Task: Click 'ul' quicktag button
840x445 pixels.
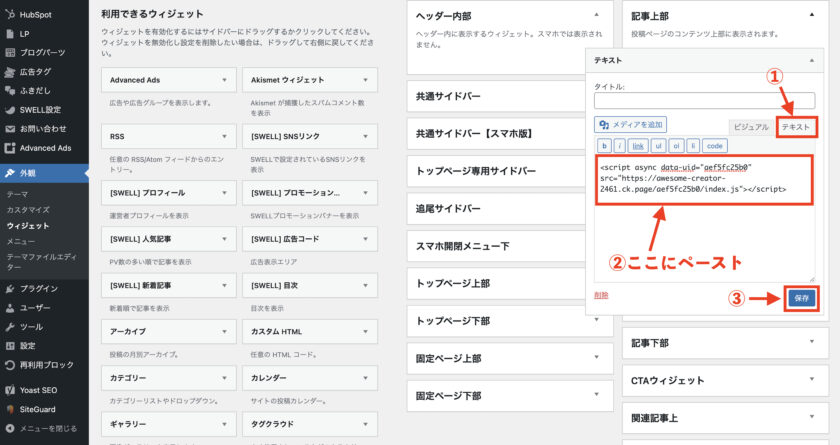Action: pos(658,146)
